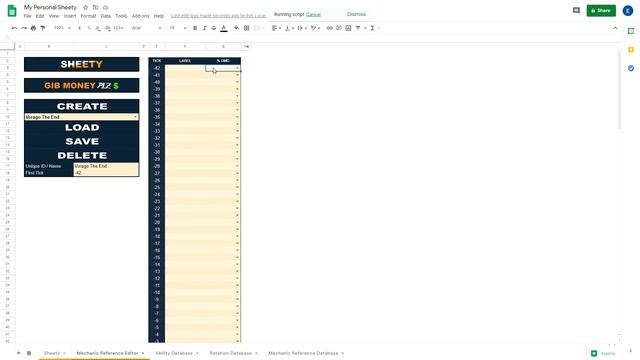Click the Undo icon in toolbar
This screenshot has width=640, height=360.
[14, 28]
